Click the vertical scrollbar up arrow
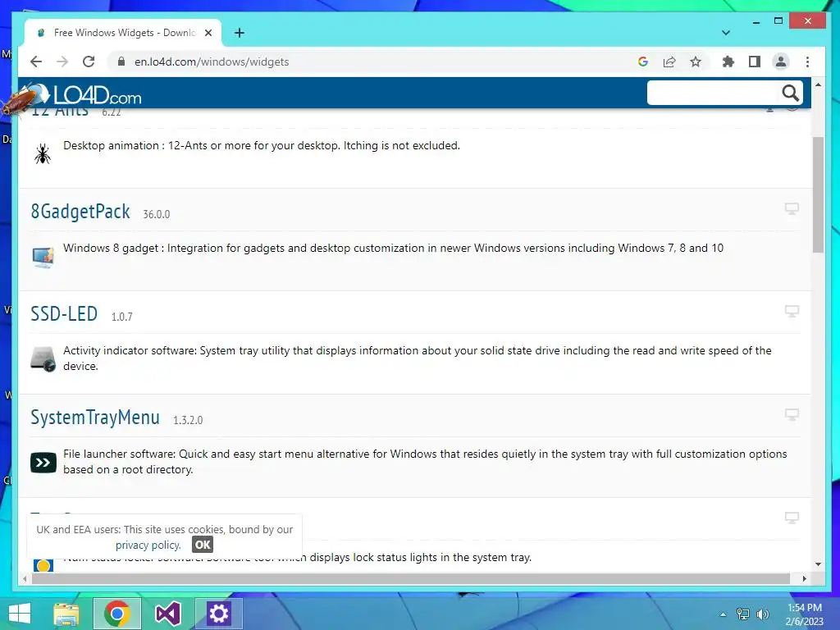Screen dimensions: 840x630 pos(818,84)
